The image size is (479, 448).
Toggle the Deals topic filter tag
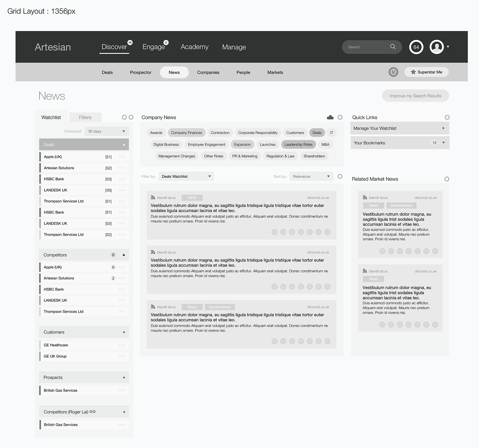[x=317, y=133]
